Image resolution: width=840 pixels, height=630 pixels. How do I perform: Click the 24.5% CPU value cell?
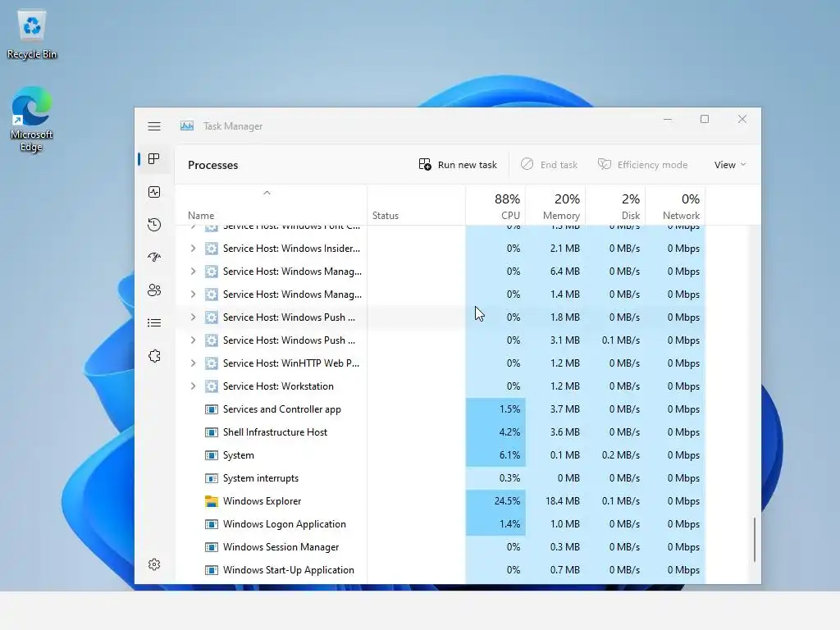[x=495, y=501]
